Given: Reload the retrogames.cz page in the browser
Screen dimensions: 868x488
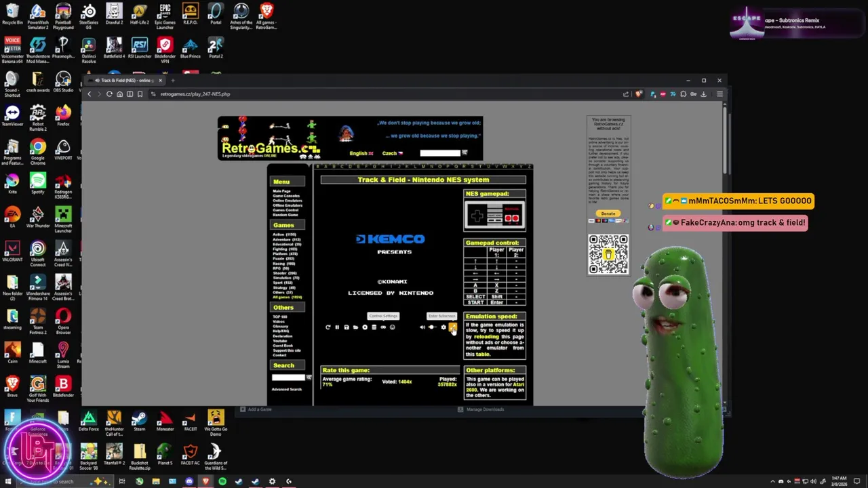Looking at the screenshot, I should pyautogui.click(x=109, y=94).
